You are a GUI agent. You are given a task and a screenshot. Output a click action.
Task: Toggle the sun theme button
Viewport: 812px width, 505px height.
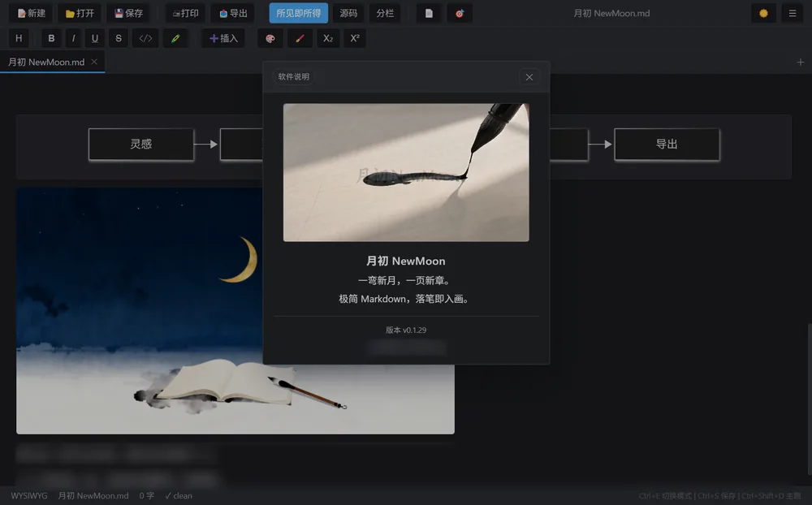pos(763,13)
